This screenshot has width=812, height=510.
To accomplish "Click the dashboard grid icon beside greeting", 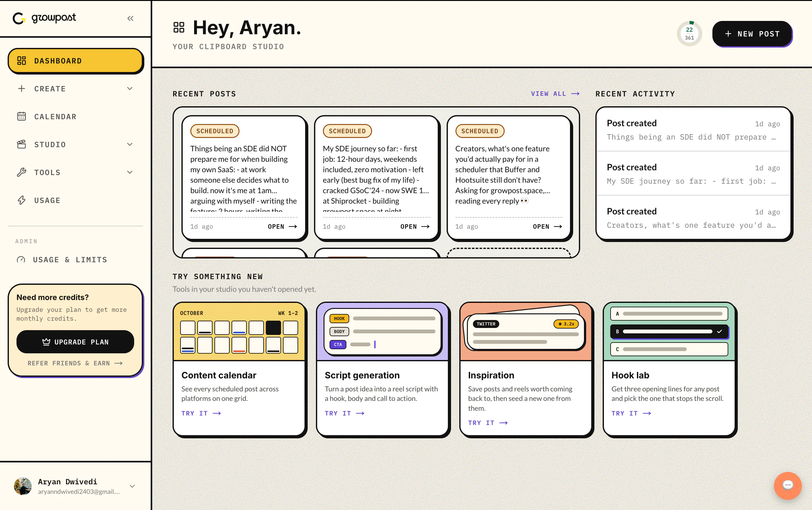I will tap(179, 27).
